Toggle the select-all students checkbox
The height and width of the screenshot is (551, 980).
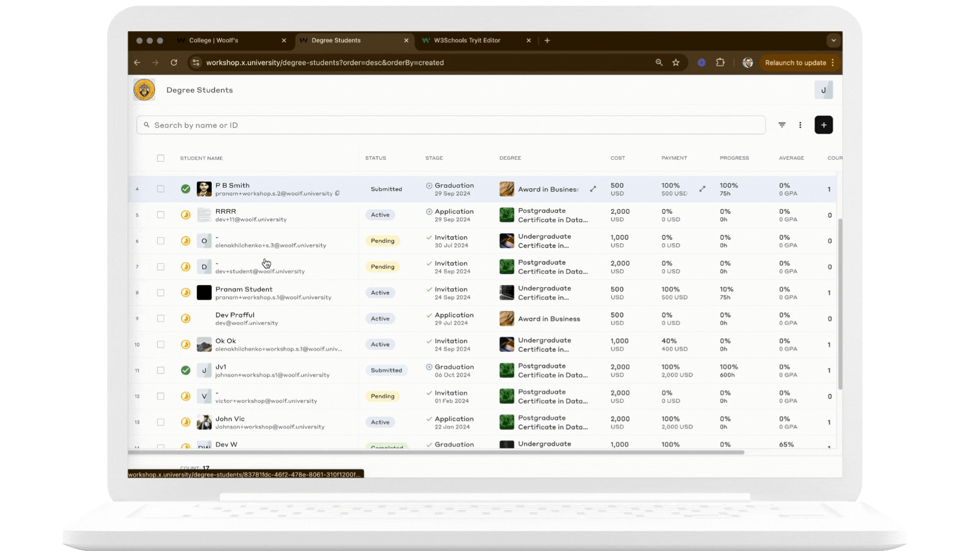(161, 158)
